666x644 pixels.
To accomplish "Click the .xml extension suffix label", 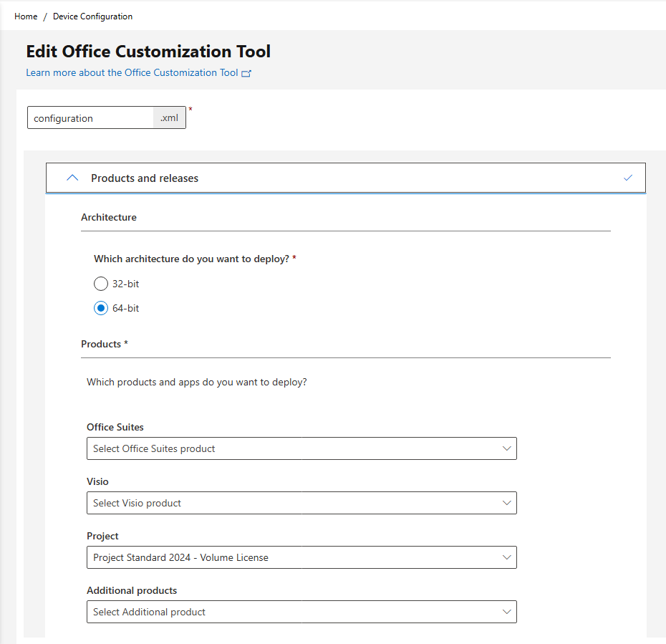I will pos(169,118).
